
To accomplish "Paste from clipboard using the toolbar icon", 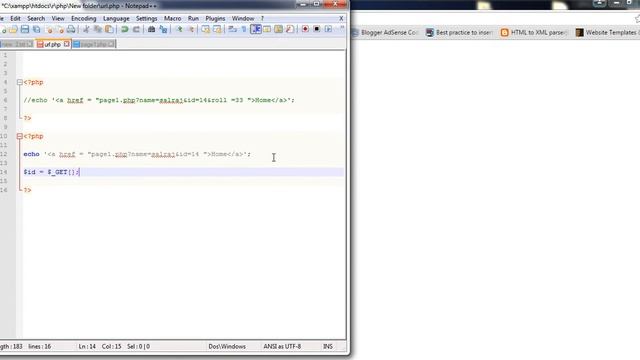I will tap(109, 29).
